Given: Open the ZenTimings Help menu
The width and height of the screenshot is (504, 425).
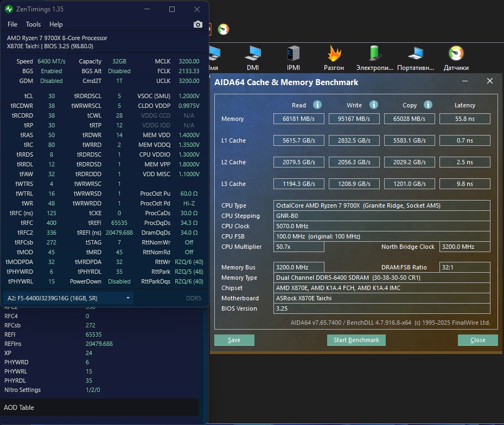Looking at the screenshot, I should 56,24.
